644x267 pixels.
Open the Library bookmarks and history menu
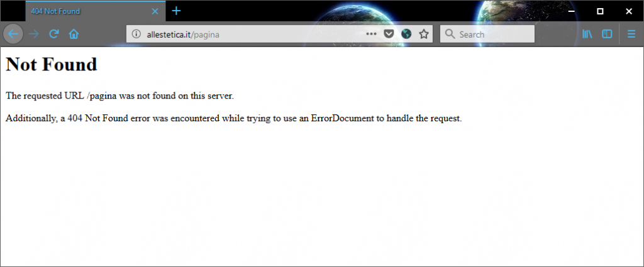(x=587, y=34)
